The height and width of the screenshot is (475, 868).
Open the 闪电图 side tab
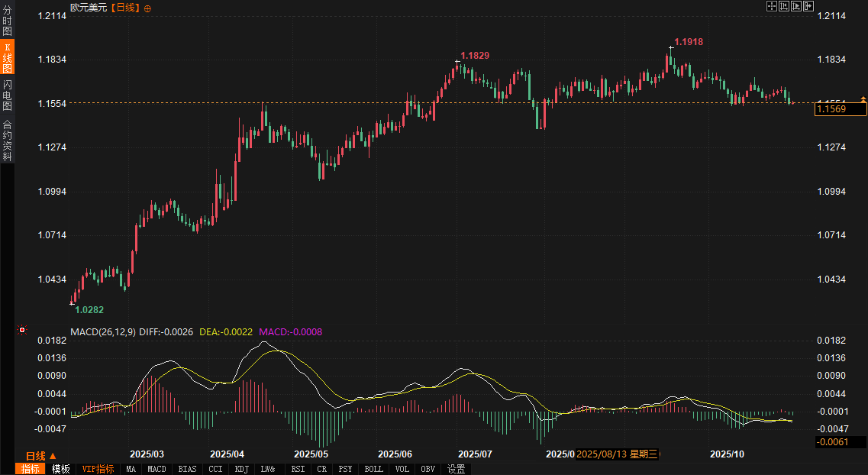7,95
